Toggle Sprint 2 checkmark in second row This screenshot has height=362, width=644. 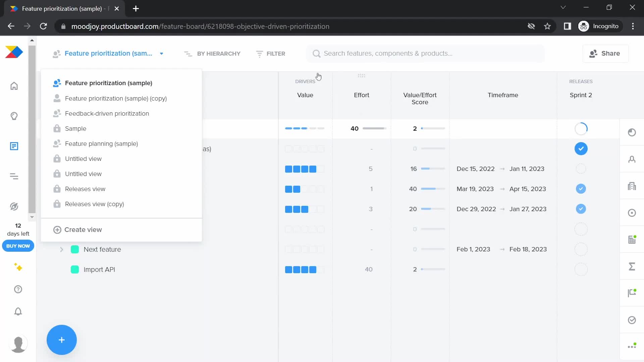[x=581, y=148]
